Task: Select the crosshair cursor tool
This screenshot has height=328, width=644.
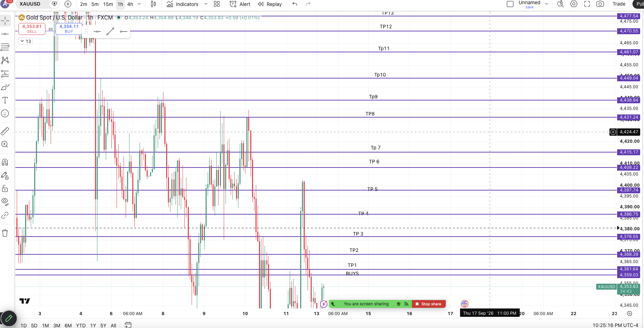Action: (5, 21)
